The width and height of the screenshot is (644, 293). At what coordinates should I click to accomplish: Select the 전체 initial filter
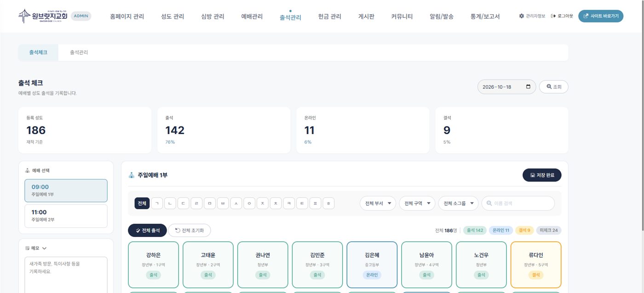click(142, 203)
